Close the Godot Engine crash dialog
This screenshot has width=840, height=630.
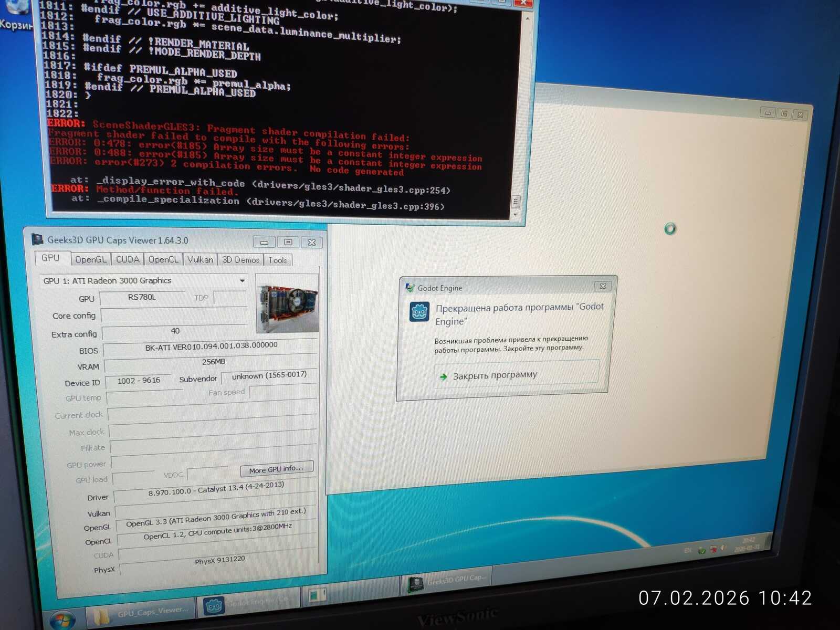[x=603, y=286]
